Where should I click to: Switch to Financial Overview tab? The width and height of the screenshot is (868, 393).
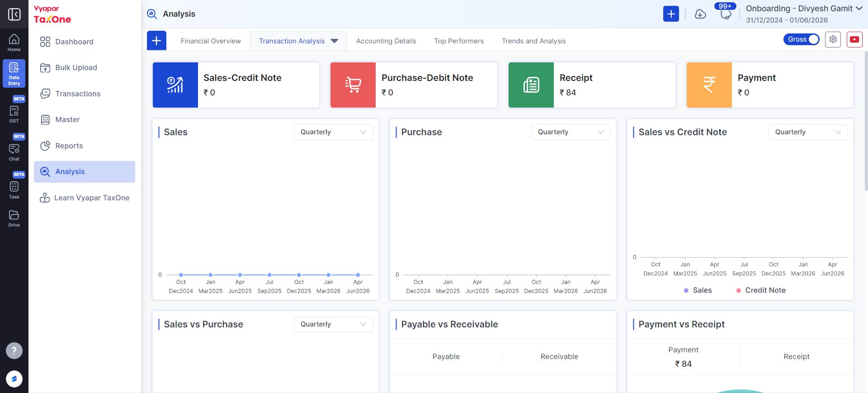click(211, 41)
